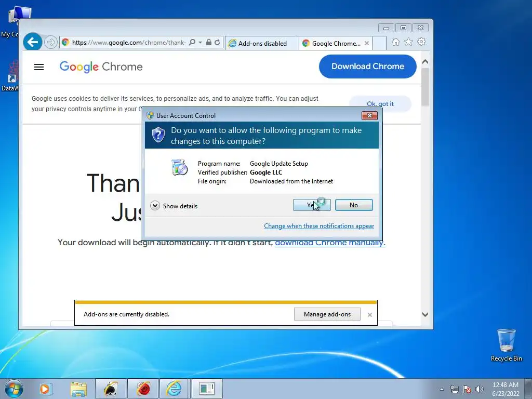Screen dimensions: 532x399
Task: Dismiss the add-ons disabled notification bar
Action: pos(370,315)
